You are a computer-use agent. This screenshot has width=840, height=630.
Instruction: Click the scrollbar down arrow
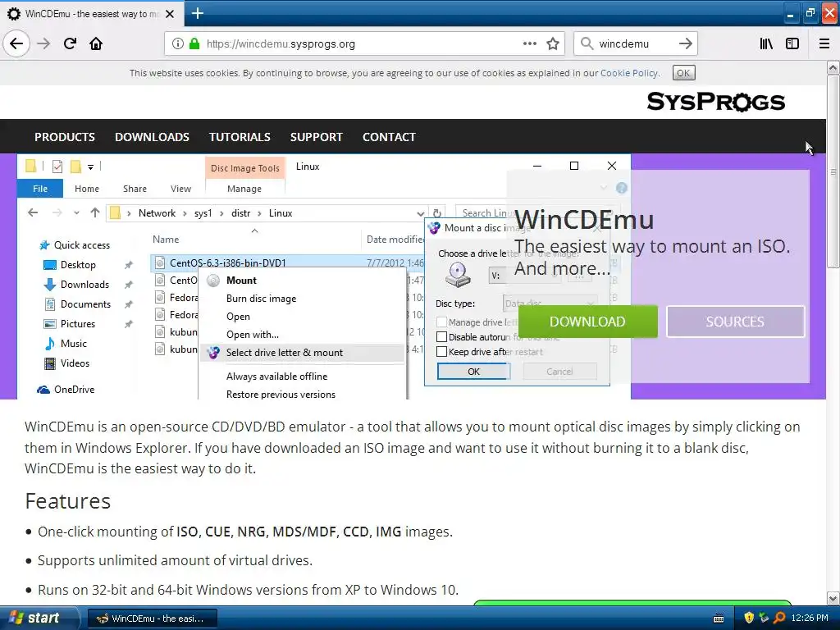pos(833,598)
